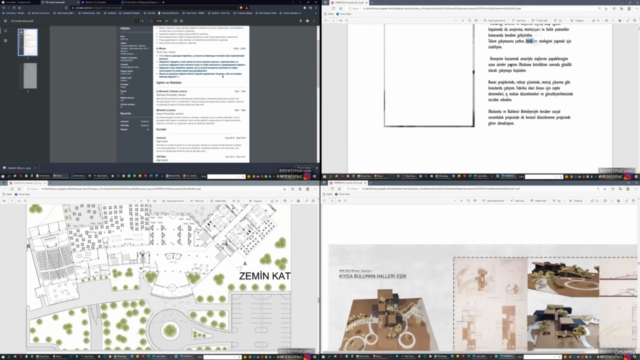Refresh the page in the top-right Edge window
This screenshot has height=360, width=640.
333,9
